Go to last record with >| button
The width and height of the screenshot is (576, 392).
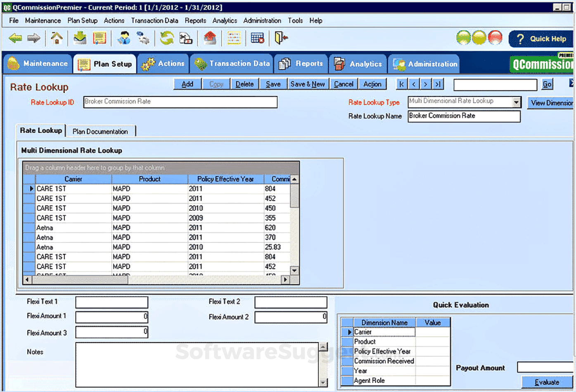click(438, 84)
